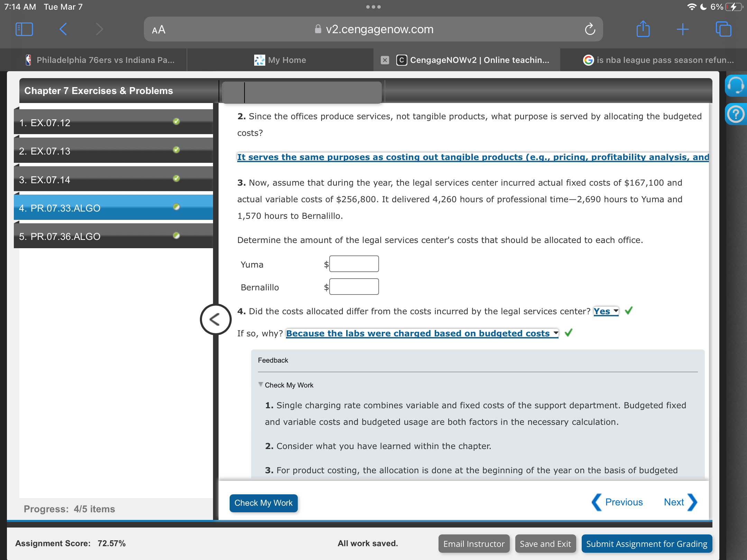Viewport: 747px width, 560px height.
Task: Close the CengageNOWv2 tab
Action: (x=385, y=60)
